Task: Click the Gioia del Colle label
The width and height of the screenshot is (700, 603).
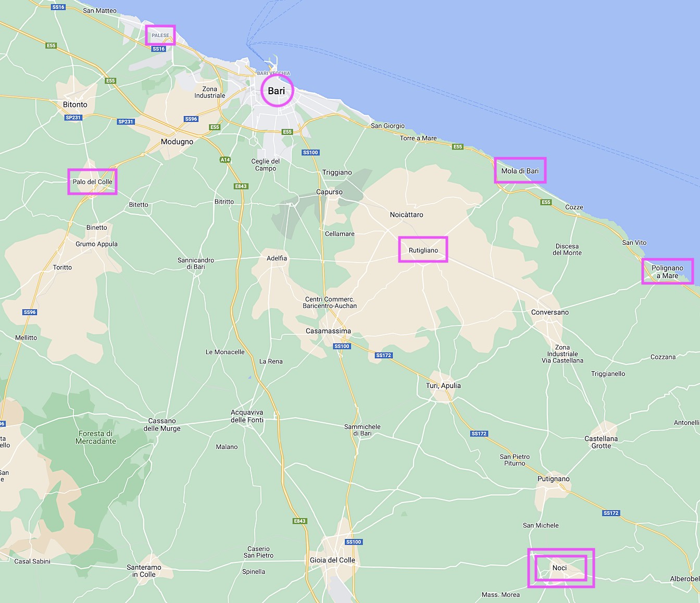Action: point(332,560)
